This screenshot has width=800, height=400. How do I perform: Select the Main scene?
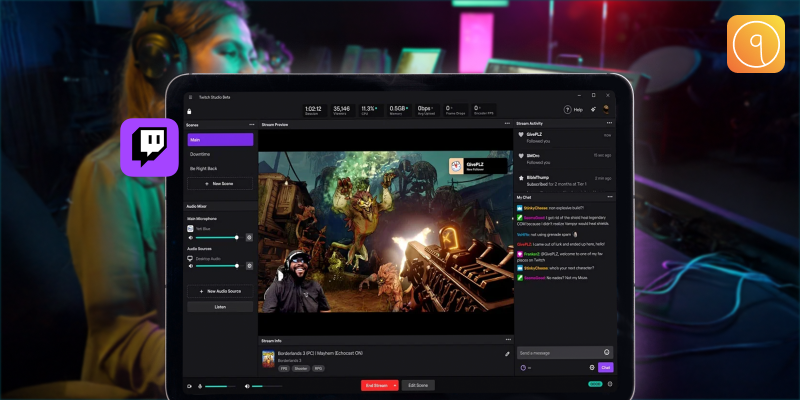[220, 140]
